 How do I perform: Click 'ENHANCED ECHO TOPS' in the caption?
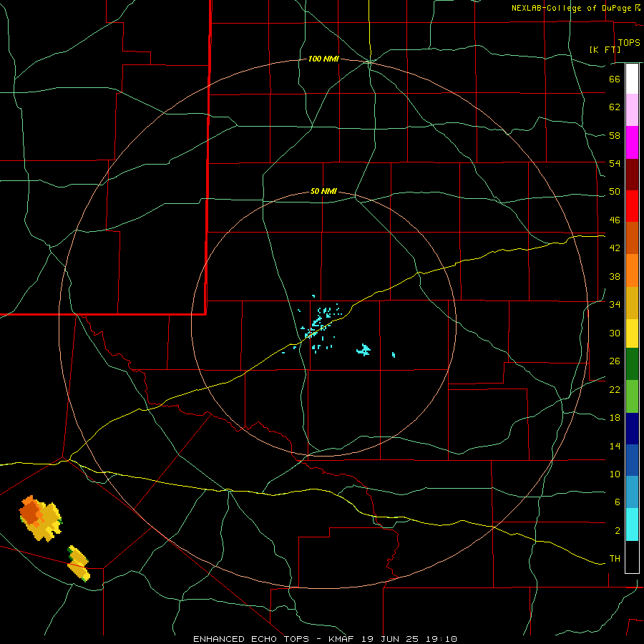pos(251,639)
